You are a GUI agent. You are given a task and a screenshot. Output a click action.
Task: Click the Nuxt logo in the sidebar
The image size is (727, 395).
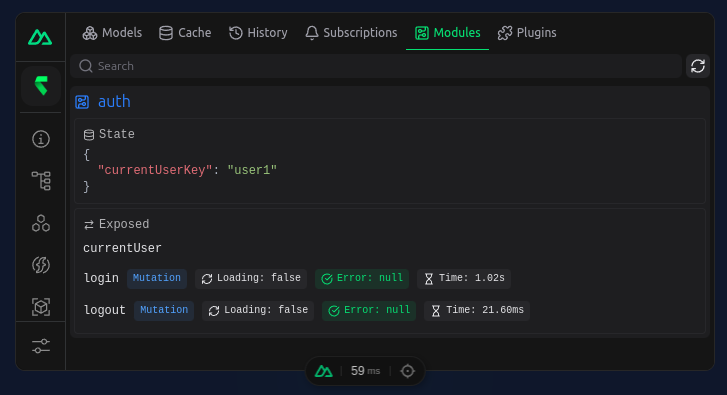[40, 37]
